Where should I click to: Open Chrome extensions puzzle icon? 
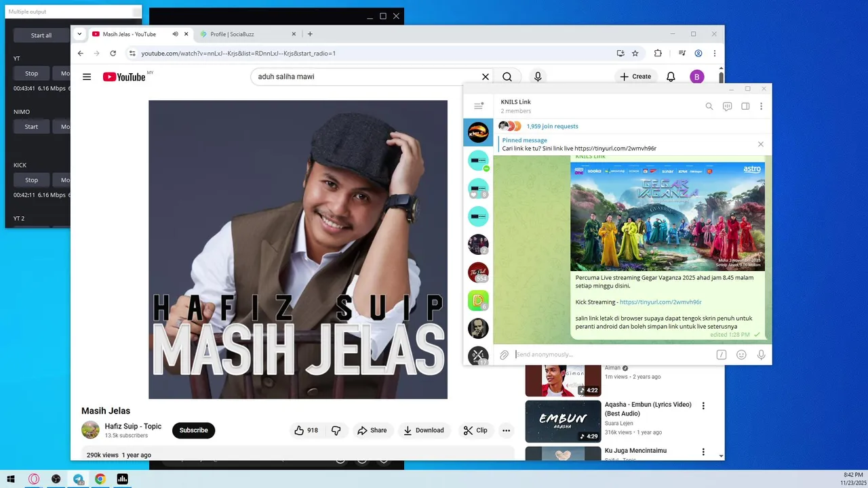coord(658,53)
